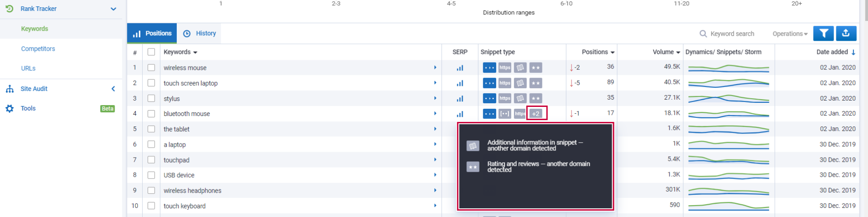868x217 pixels.
Task: Click the Rank Tracker icon in sidebar
Action: (10, 9)
